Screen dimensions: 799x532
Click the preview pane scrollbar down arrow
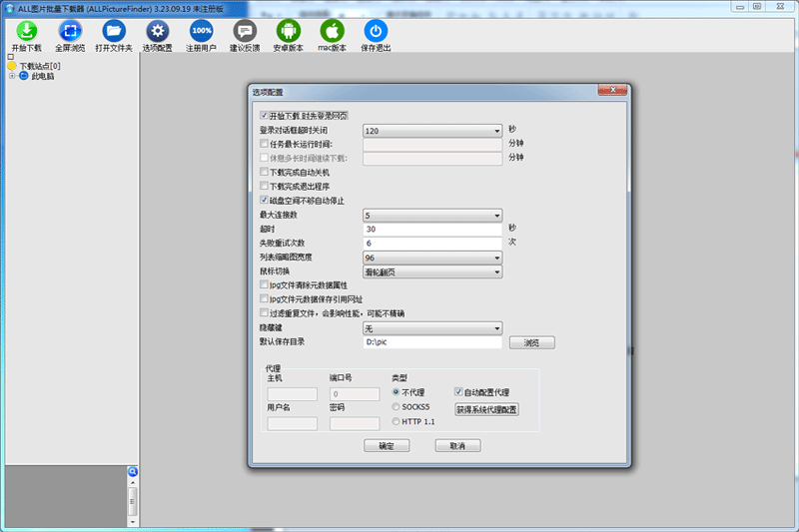pos(133,522)
